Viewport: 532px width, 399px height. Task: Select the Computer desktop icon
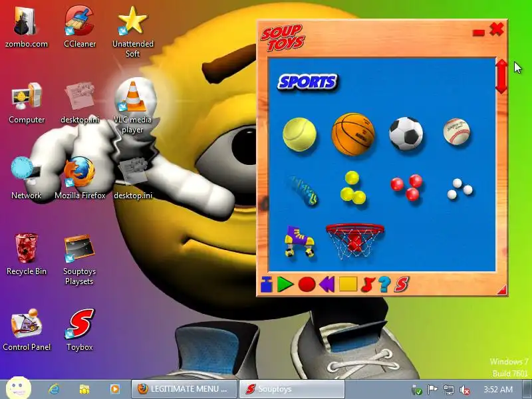click(x=27, y=104)
